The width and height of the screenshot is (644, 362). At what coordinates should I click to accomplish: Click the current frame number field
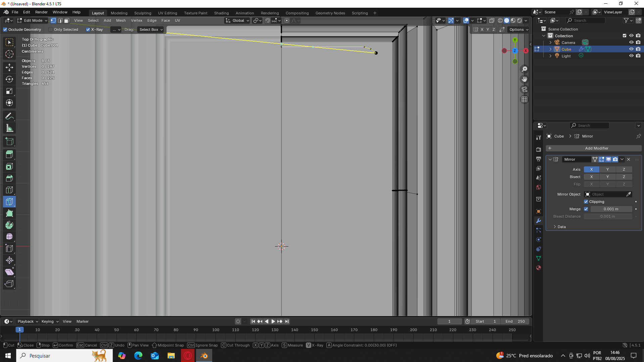tap(449, 321)
